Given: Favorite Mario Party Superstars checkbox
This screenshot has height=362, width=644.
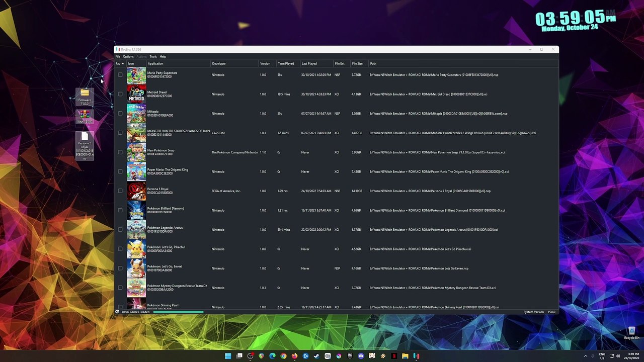Looking at the screenshot, I should (120, 75).
